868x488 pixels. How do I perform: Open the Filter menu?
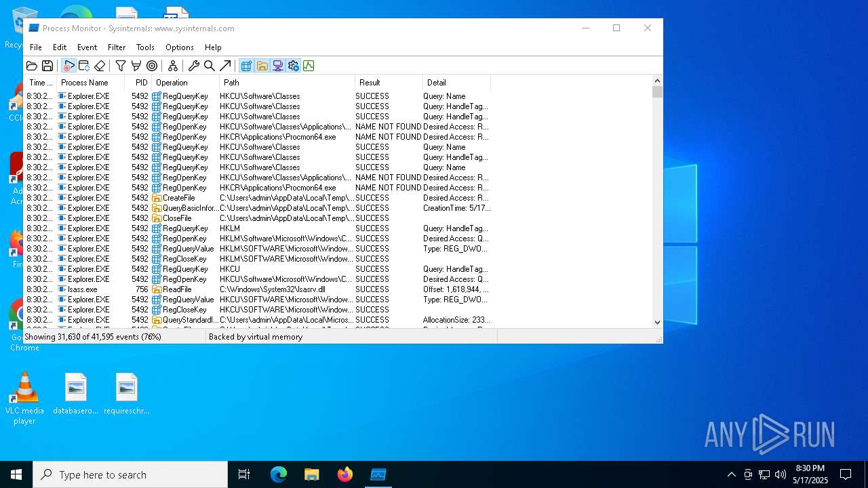pyautogui.click(x=117, y=47)
